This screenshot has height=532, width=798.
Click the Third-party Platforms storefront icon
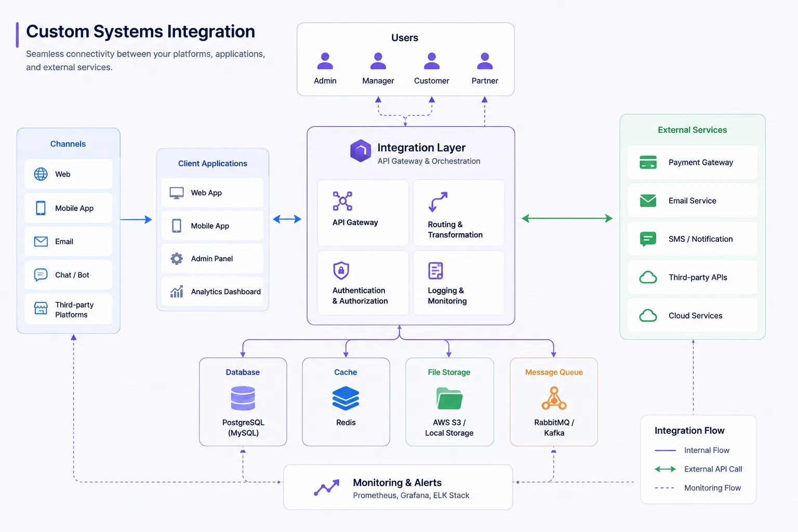(41, 309)
